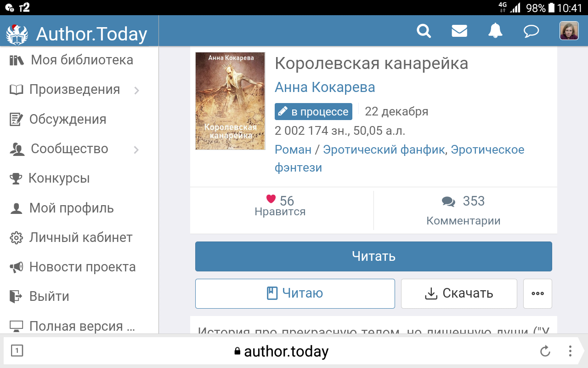588x368 pixels.
Task: Open Эротический фанфик genre link
Action: pyautogui.click(x=384, y=149)
